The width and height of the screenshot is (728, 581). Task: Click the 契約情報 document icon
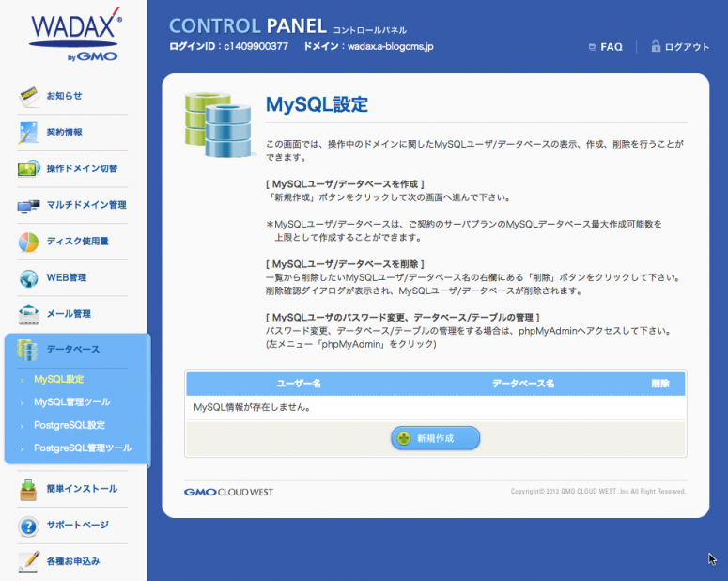(28, 133)
